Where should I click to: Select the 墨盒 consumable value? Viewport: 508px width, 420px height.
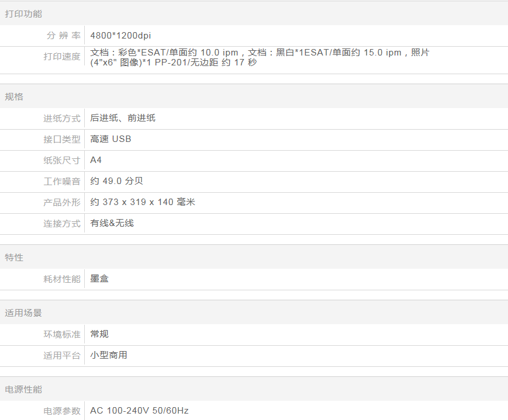[99, 279]
